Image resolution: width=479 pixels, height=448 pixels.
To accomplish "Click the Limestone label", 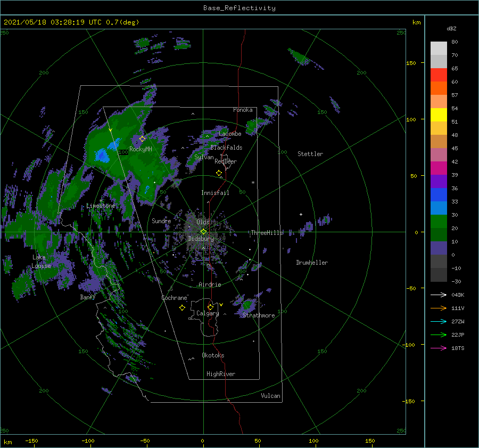I will pos(101,206).
